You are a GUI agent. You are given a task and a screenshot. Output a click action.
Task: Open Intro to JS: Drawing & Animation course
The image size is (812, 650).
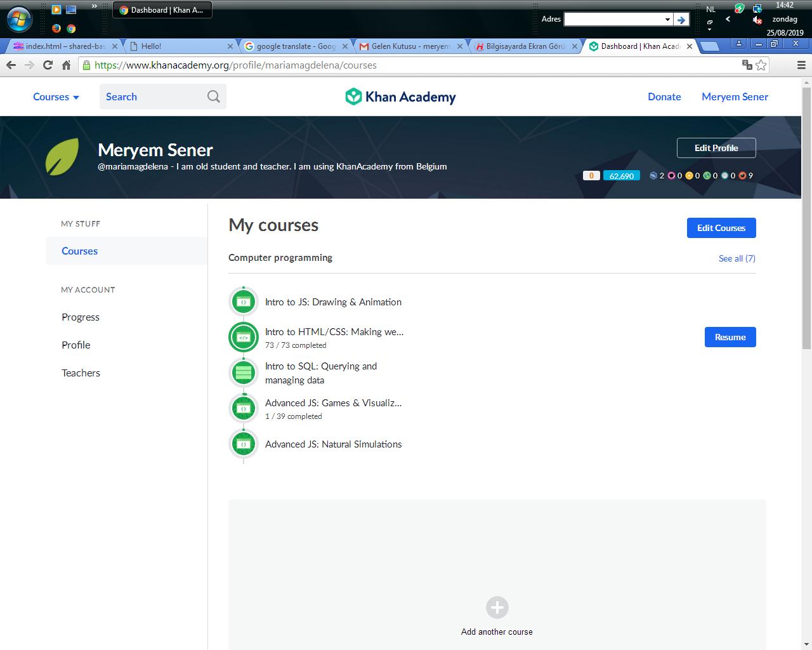333,302
